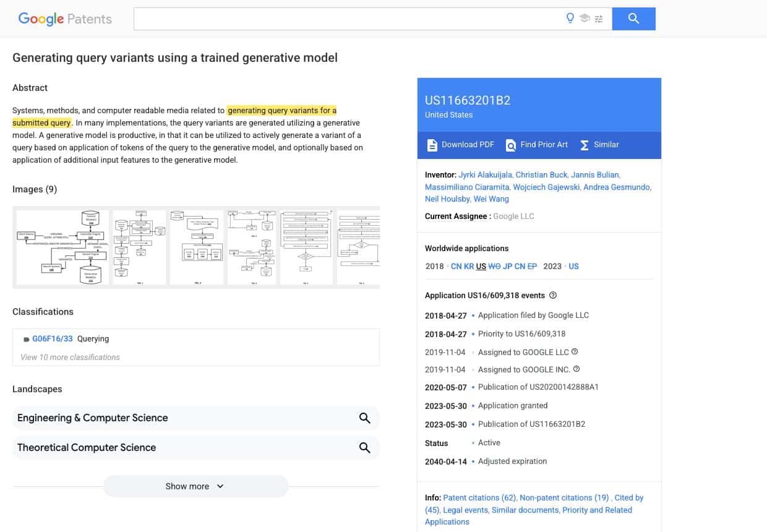Click the Active status value
Viewport: 767px width, 532px height.
[x=489, y=442]
